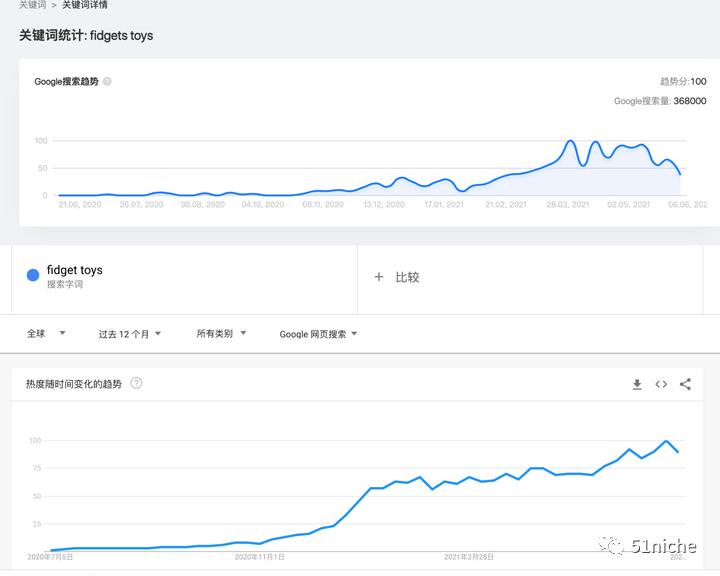The width and height of the screenshot is (720, 576).
Task: Expand the 过去 12 个月 time range dropdown
Action: click(x=129, y=334)
